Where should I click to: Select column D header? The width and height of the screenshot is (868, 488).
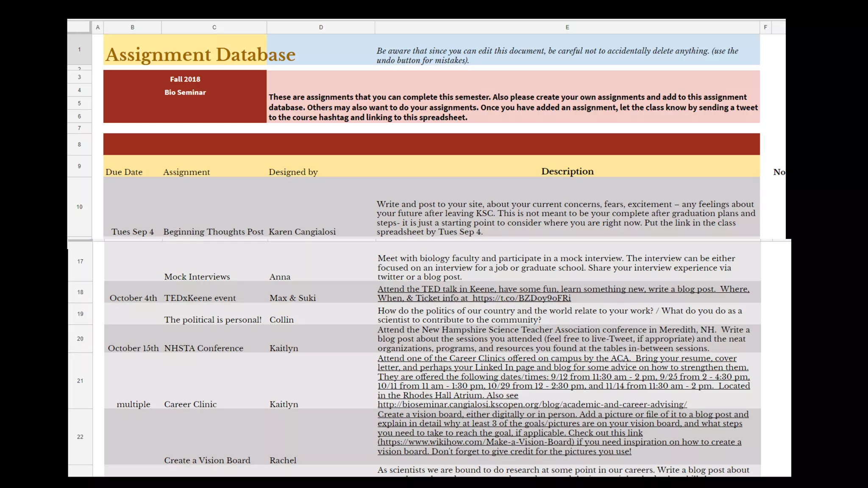tap(321, 27)
